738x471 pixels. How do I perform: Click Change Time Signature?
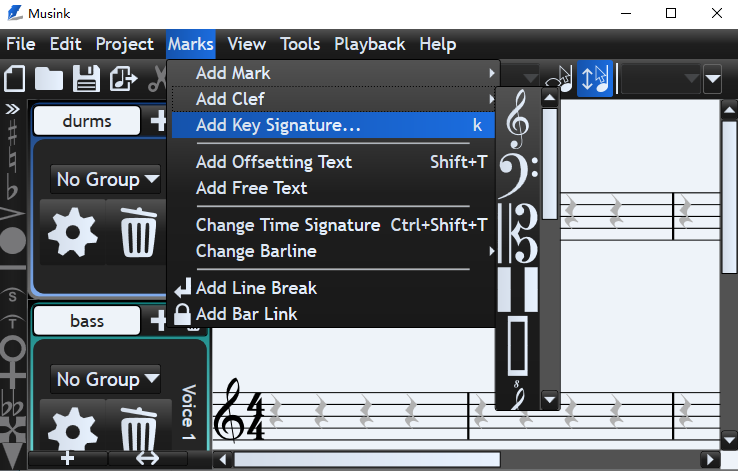(288, 225)
